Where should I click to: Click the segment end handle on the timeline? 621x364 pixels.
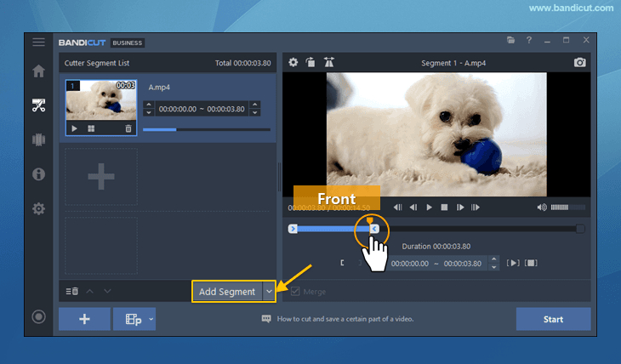click(374, 229)
